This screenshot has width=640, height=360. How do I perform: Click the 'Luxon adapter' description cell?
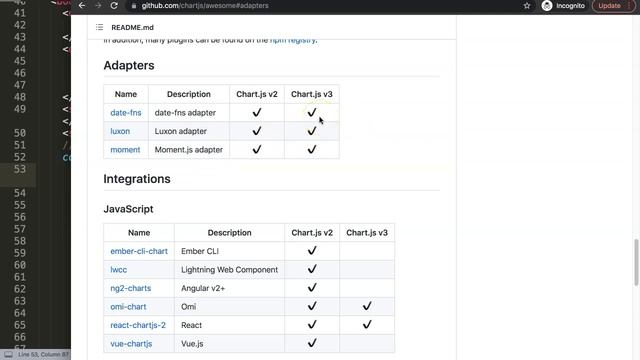[x=189, y=131]
